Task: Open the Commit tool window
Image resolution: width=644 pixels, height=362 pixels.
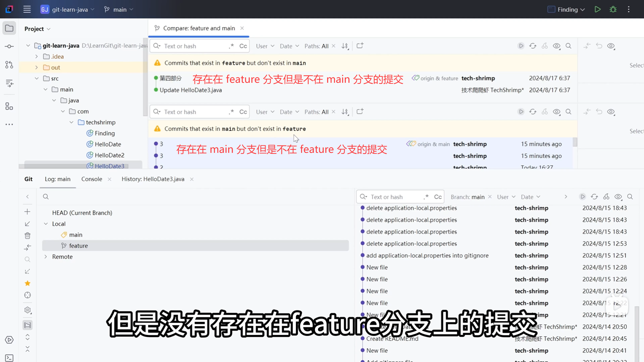Action: coord(9,46)
